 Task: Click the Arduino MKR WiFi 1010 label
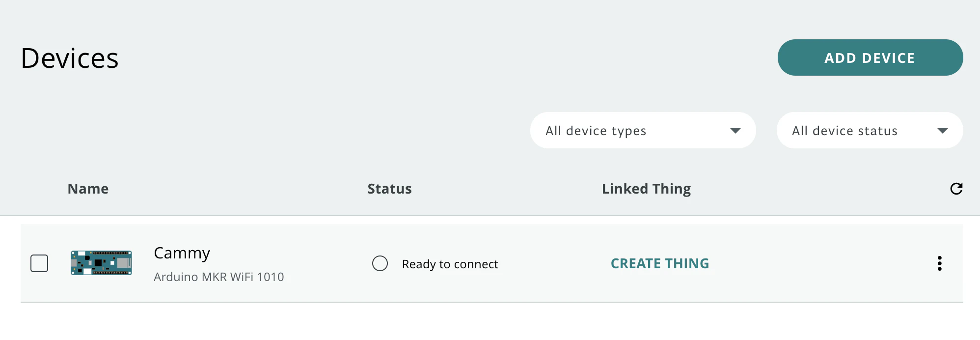tap(219, 277)
